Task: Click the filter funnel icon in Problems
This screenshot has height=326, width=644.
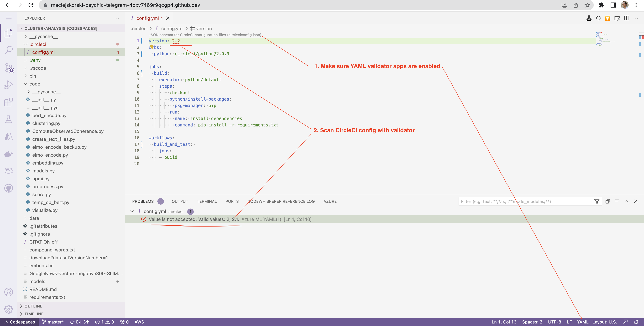Action: click(597, 201)
